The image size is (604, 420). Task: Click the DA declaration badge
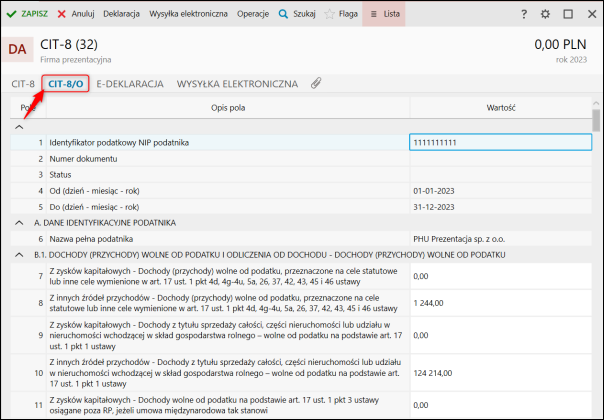(x=17, y=49)
